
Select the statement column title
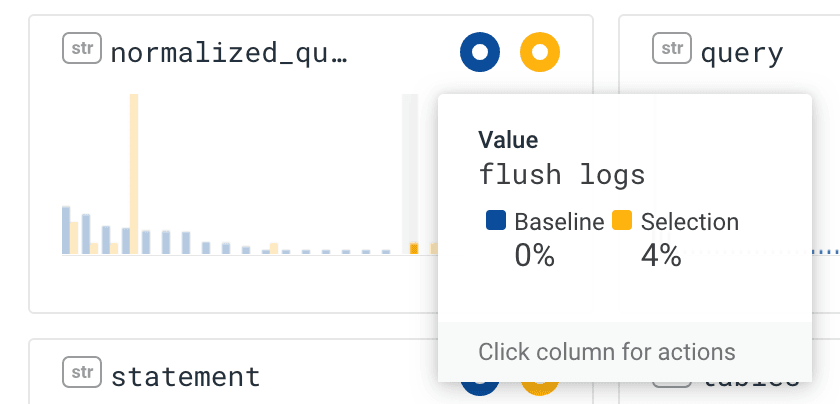(x=185, y=376)
